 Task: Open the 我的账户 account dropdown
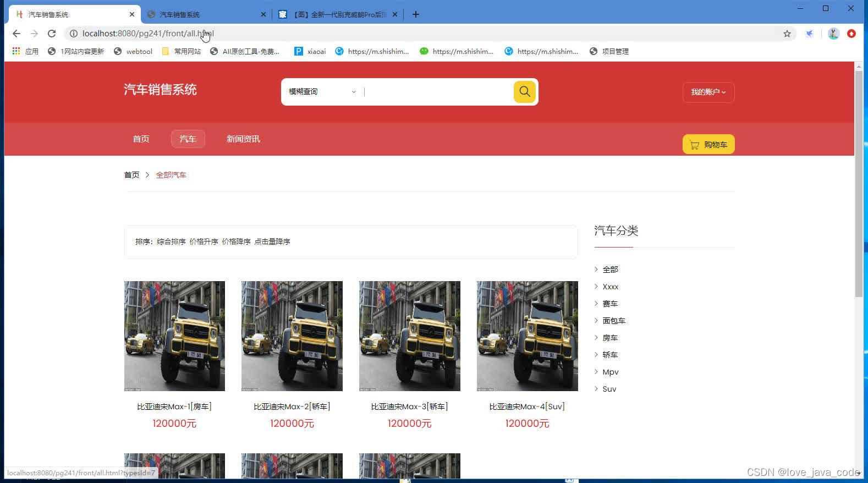coord(708,92)
